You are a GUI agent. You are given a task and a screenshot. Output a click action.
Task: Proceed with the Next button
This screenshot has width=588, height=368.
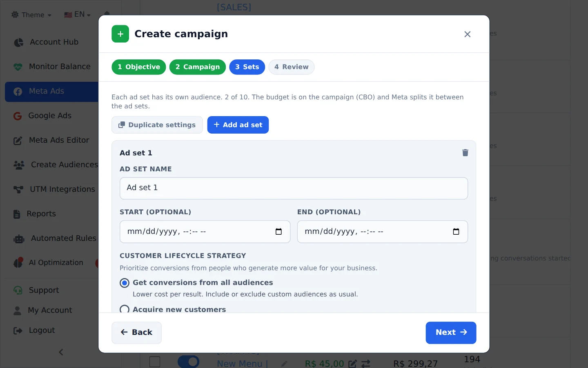click(x=451, y=333)
